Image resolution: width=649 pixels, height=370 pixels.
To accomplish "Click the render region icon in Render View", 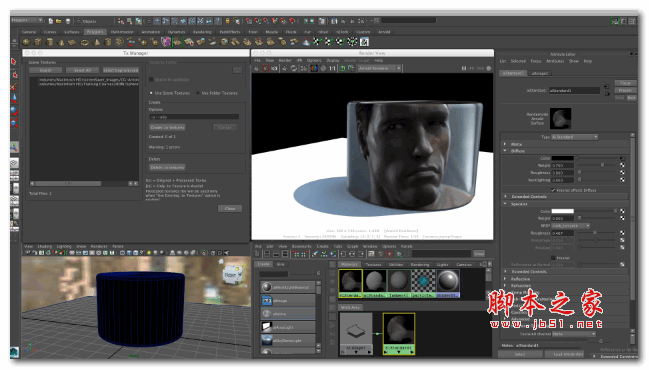I will point(266,68).
